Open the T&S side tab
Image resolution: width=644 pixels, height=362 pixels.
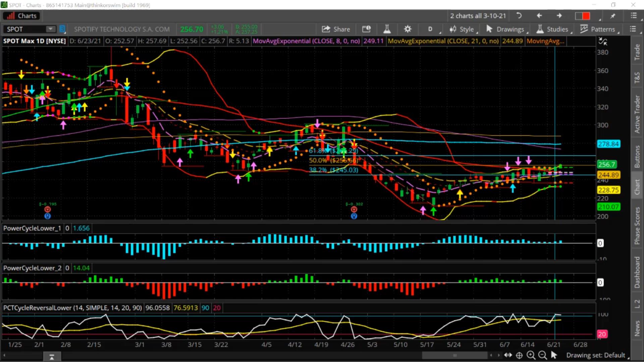637,77
